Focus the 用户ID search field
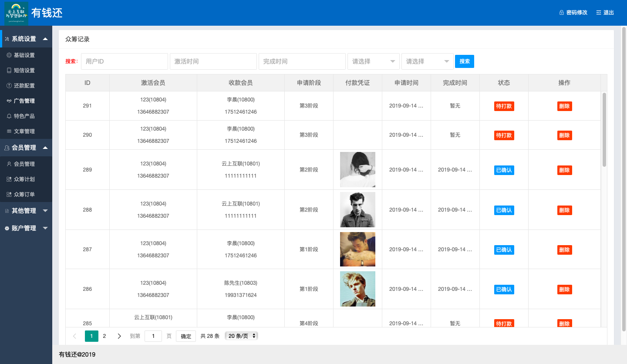 124,61
